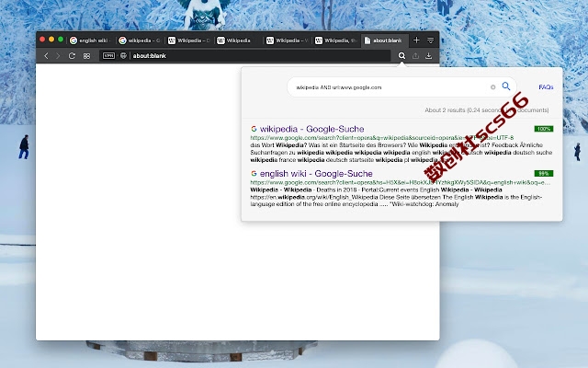This screenshot has height=368, width=588.
Task: Maximize the window with green button
Action: [x=61, y=40]
